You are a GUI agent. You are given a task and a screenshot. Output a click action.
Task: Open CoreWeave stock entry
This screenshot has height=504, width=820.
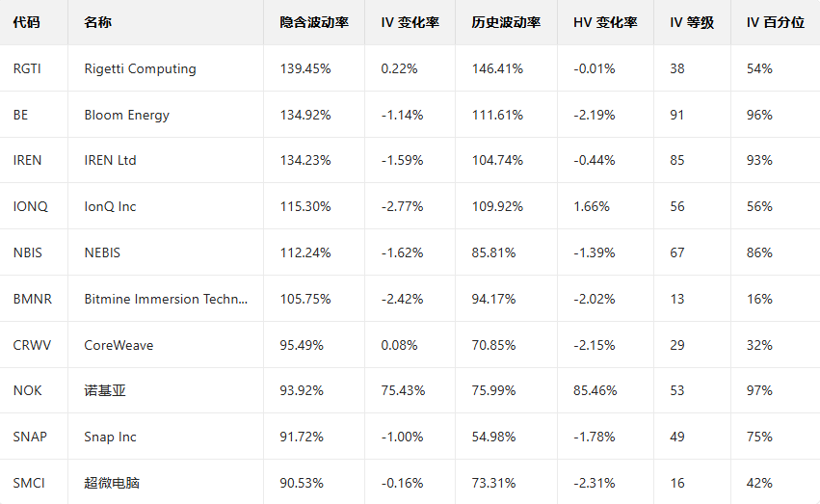pyautogui.click(x=119, y=345)
